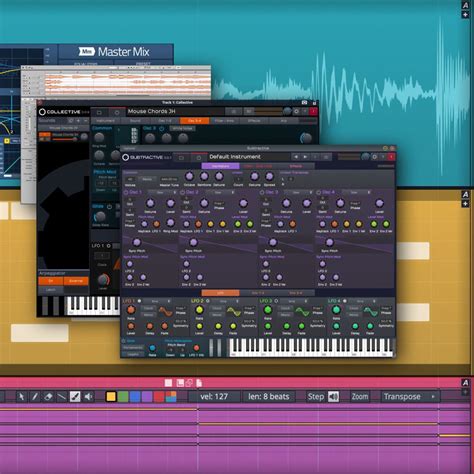Switch to the middle Filter tab in Subtractive
The image size is (474, 474).
click(x=258, y=166)
